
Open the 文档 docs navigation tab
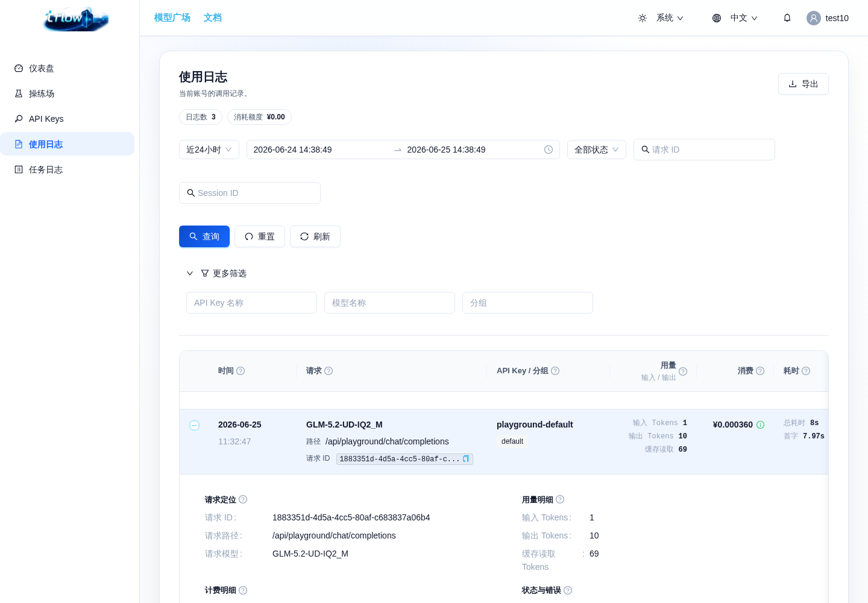click(x=213, y=17)
